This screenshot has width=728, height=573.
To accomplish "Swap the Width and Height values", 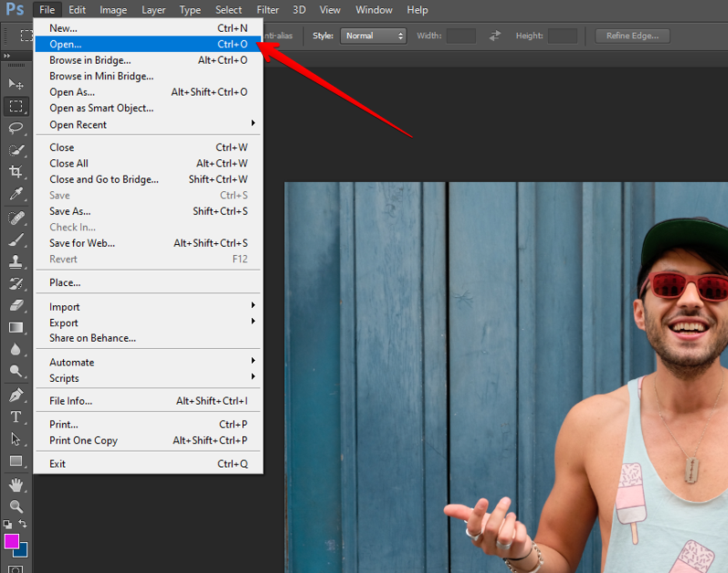I will pos(495,36).
